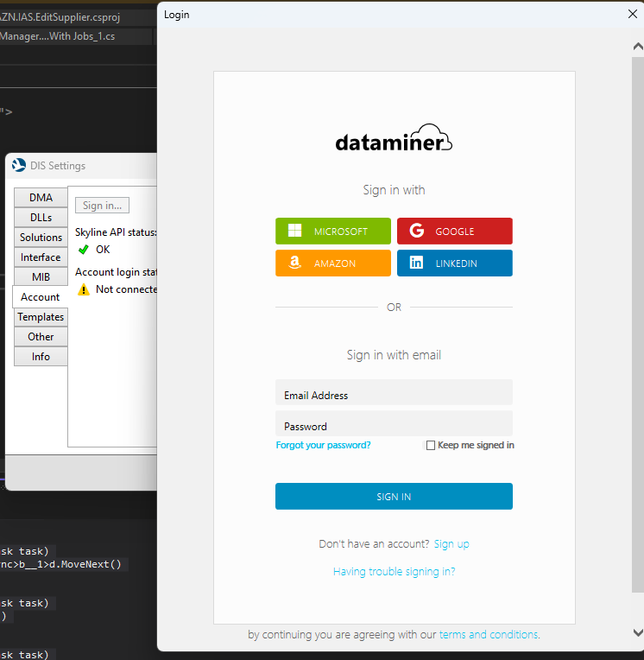Focus the Email Address field
644x660 pixels.
point(394,395)
